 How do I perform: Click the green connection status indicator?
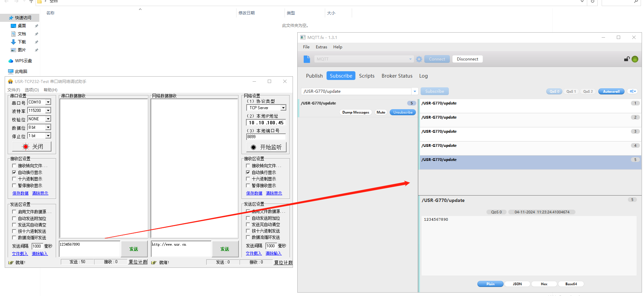coord(635,59)
